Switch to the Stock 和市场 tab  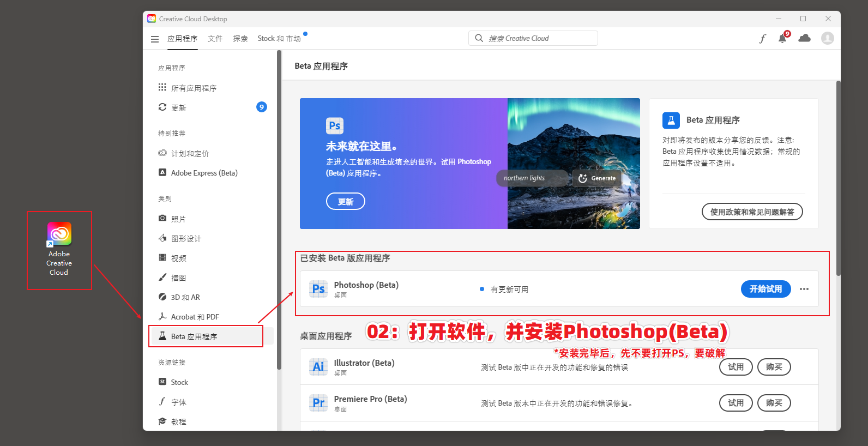tap(279, 39)
